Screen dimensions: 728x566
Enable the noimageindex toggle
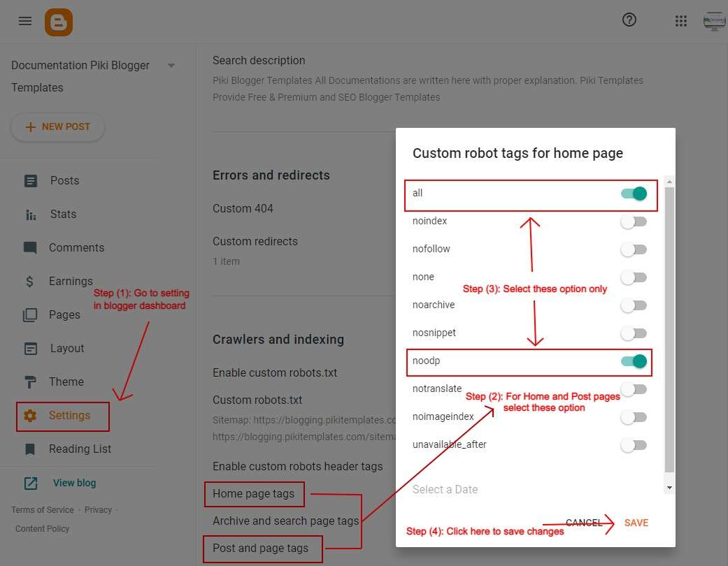point(634,417)
